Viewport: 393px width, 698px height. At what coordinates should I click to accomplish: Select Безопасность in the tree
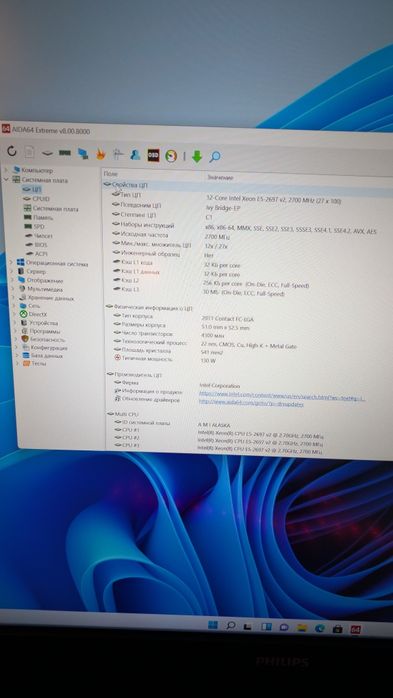(43, 339)
